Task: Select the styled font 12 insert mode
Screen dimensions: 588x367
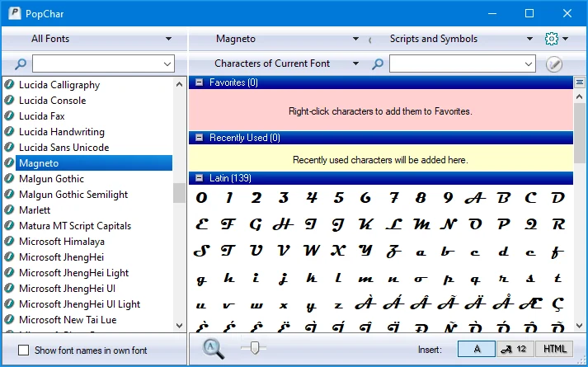Action: click(x=515, y=350)
